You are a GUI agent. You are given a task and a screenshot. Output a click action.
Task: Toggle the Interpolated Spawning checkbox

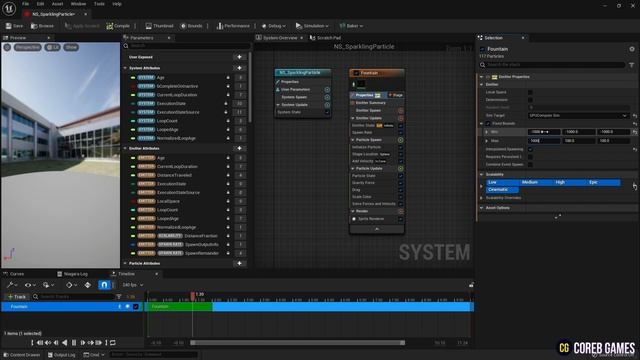click(530, 149)
